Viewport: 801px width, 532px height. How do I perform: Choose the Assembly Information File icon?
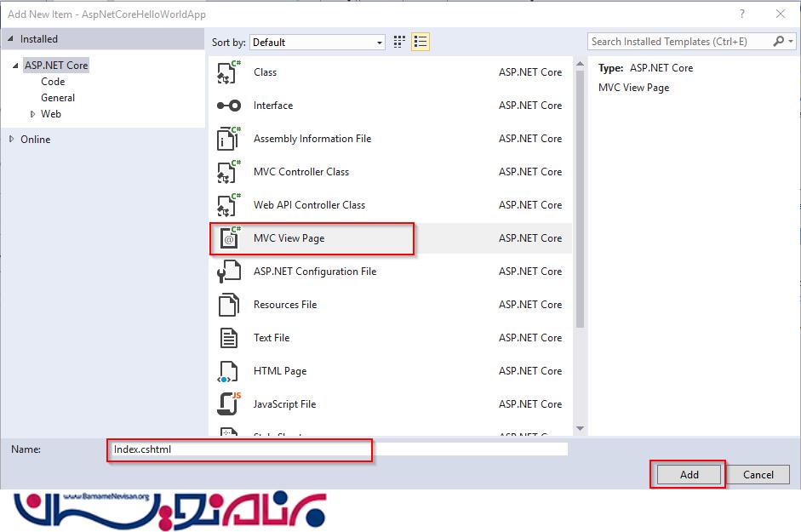[x=229, y=139]
